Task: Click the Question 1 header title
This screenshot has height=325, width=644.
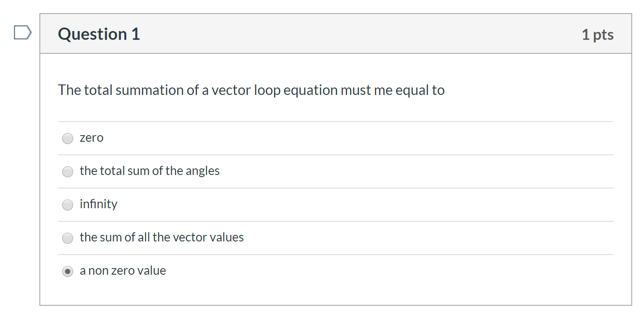Action: (x=98, y=34)
